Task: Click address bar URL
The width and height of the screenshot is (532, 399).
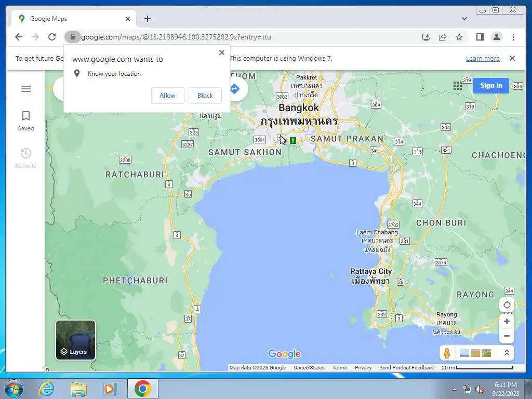Action: pos(176,37)
